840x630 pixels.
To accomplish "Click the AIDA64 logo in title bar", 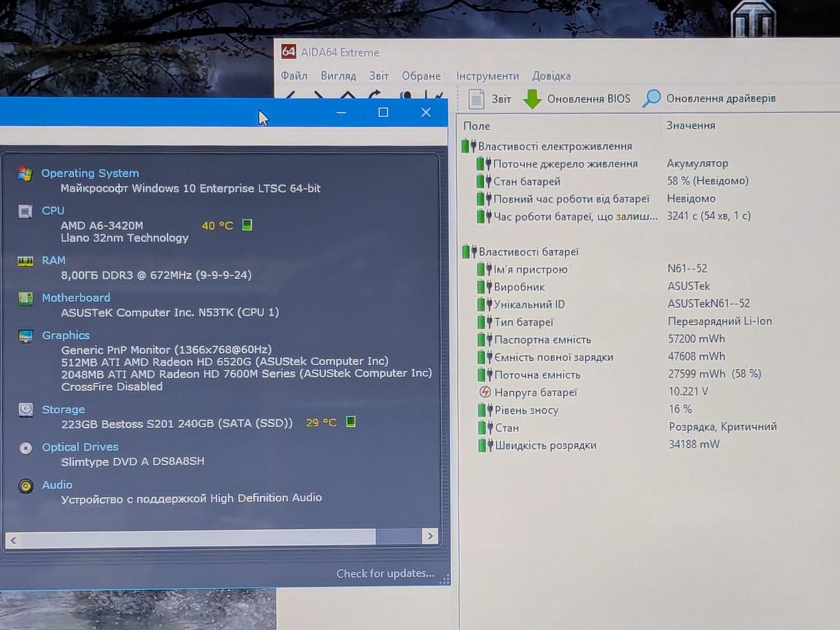I will point(288,51).
